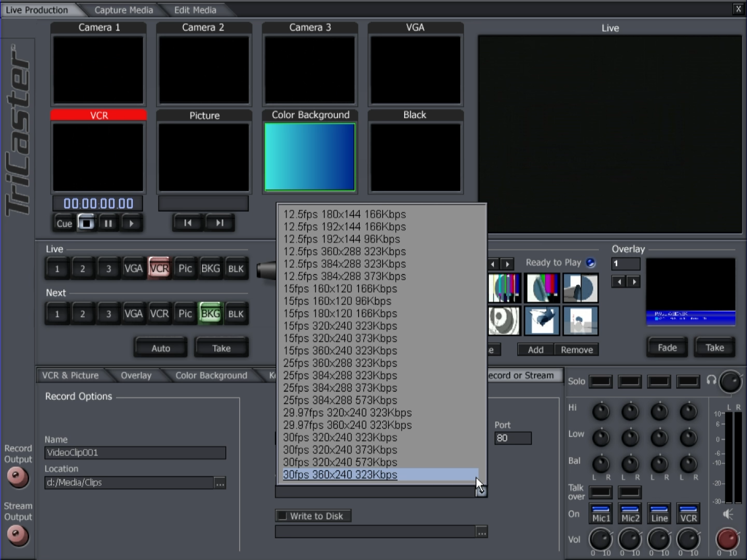747x560 pixels.
Task: Click the Overlay preview thumbnail
Action: point(690,292)
